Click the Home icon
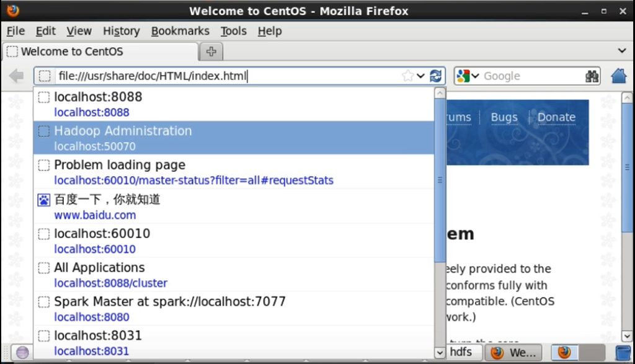 pos(619,76)
